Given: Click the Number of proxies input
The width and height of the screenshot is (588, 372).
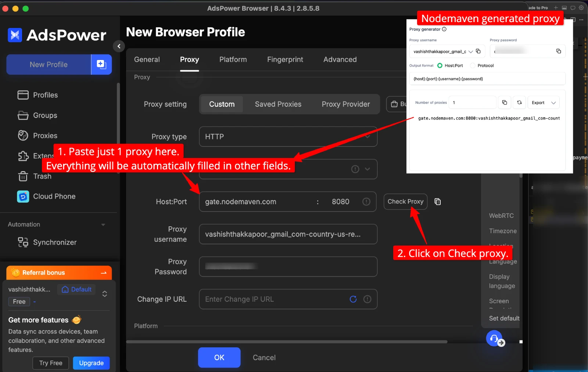Looking at the screenshot, I should click(473, 103).
